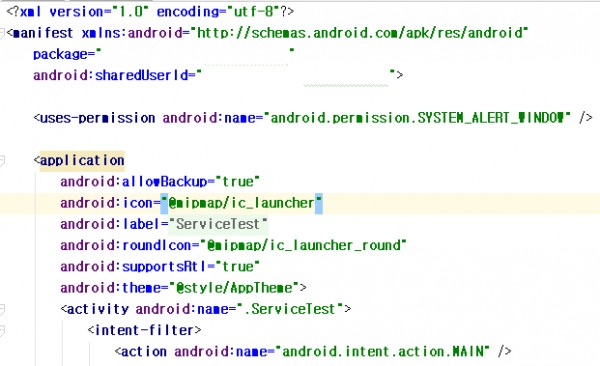The width and height of the screenshot is (600, 366).
Task: Click the android.intent.action.MAIN value
Action: 383,351
